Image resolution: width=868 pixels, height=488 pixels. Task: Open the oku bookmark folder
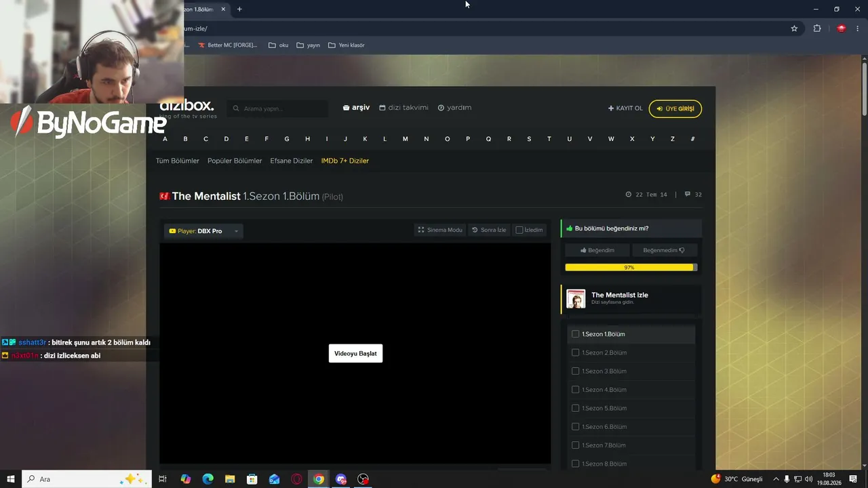[x=279, y=45]
